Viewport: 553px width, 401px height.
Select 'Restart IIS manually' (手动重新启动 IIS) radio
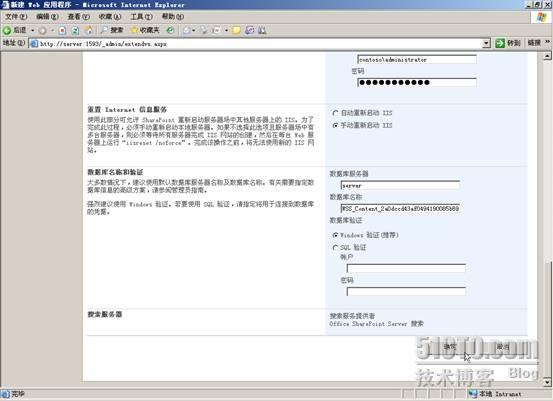(335, 126)
